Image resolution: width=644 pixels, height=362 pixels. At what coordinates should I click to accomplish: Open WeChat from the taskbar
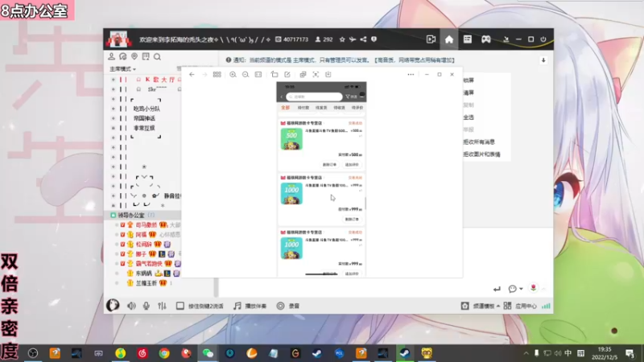(208, 353)
